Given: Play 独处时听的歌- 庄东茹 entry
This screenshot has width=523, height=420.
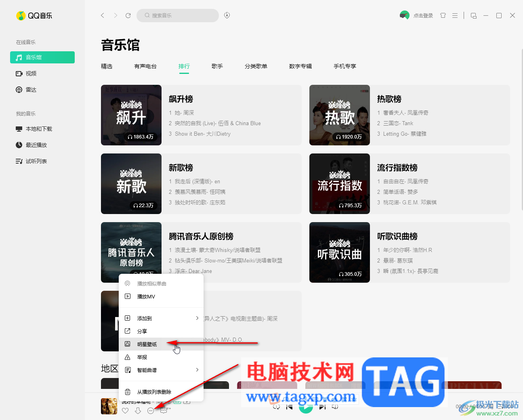Looking at the screenshot, I should pos(200,202).
